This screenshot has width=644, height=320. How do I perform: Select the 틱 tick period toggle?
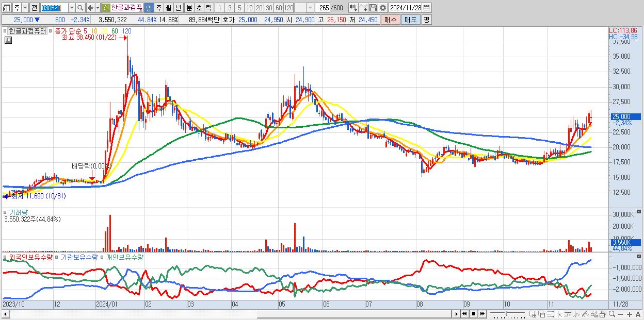[208, 8]
